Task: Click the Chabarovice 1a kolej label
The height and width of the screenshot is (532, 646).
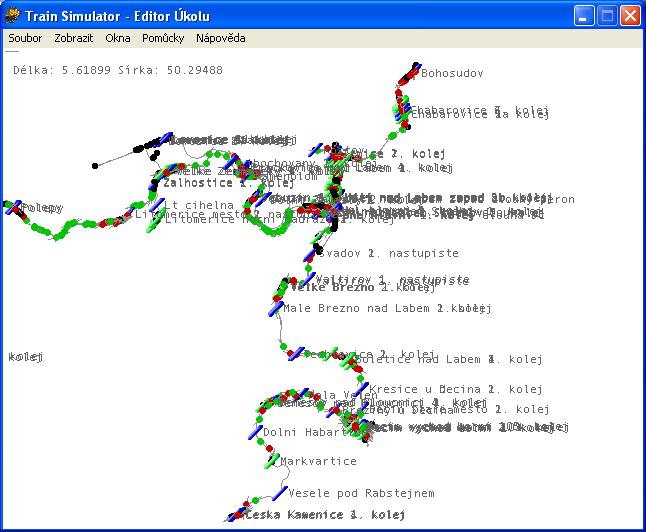Action: coord(480,115)
